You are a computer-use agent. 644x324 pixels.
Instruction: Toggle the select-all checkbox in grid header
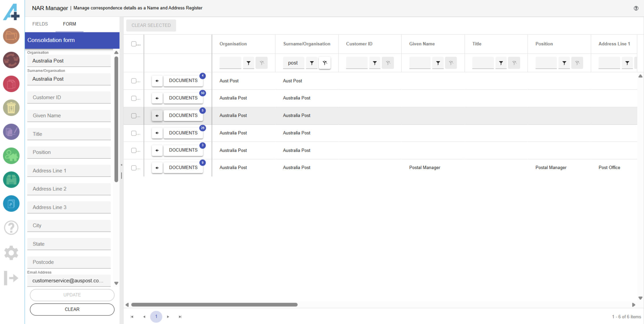coord(133,44)
